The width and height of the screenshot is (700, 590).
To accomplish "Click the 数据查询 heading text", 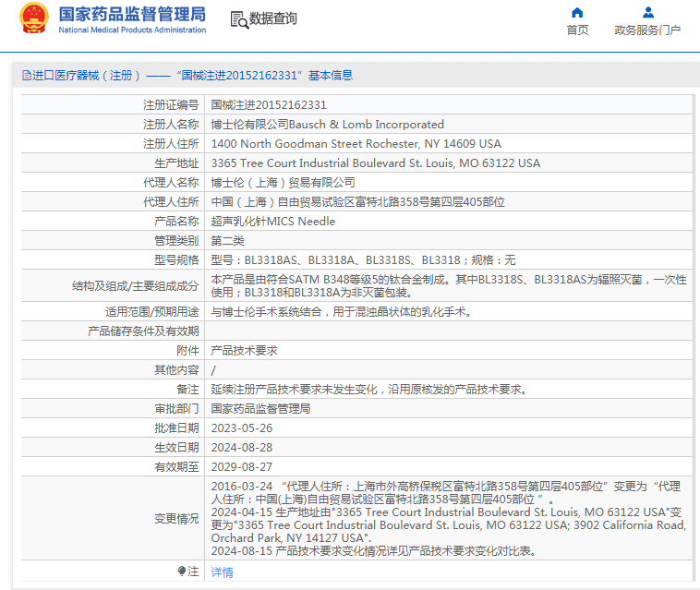I will 272,18.
